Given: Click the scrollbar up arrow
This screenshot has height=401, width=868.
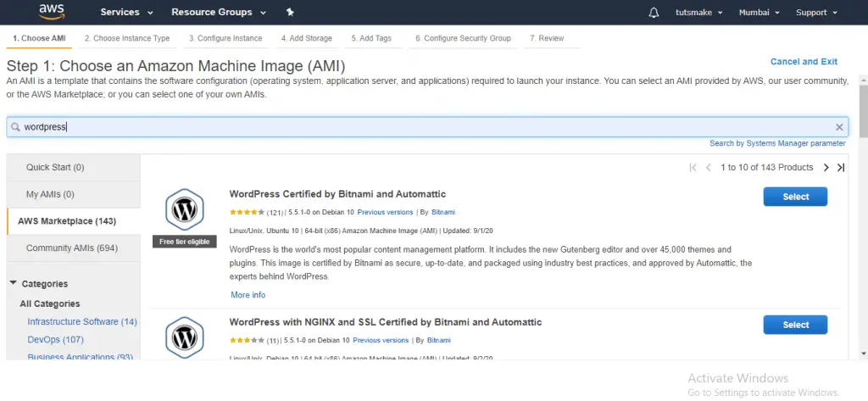Looking at the screenshot, I should point(864,79).
